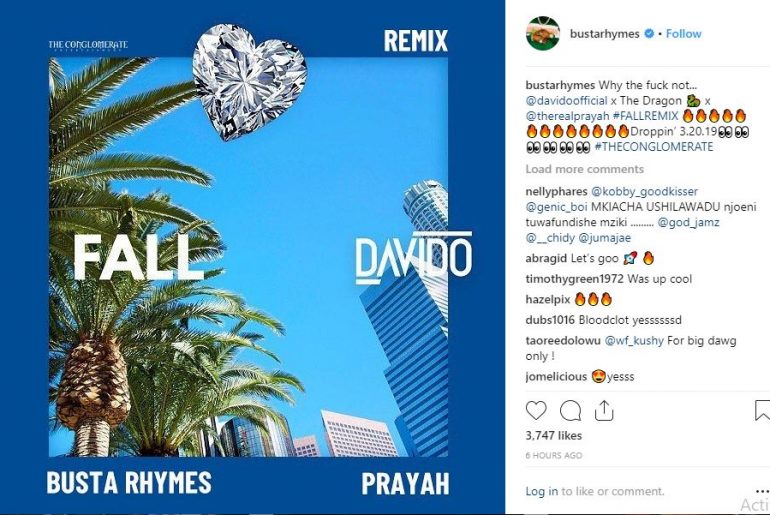Open the #FALLREMIX hashtag
The image size is (770, 515).
[x=645, y=116]
